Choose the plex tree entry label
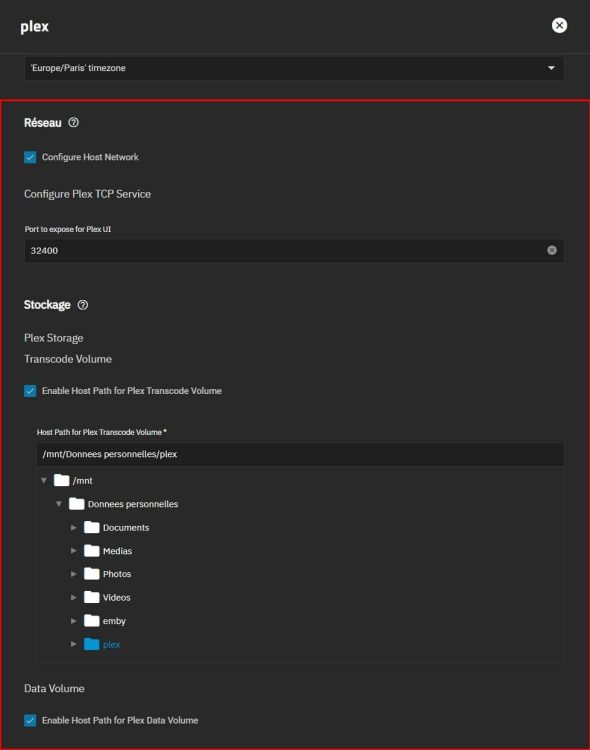This screenshot has width=590, height=750. 111,645
